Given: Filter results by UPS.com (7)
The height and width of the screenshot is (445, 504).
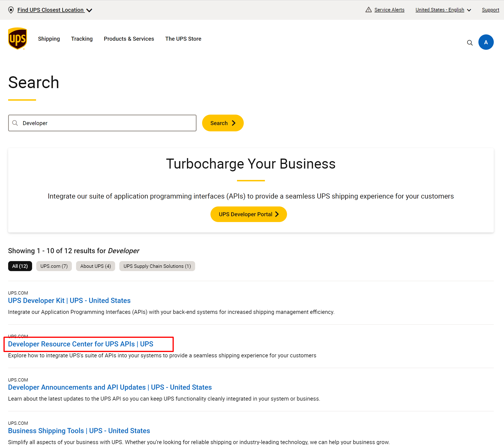Looking at the screenshot, I should (54, 266).
